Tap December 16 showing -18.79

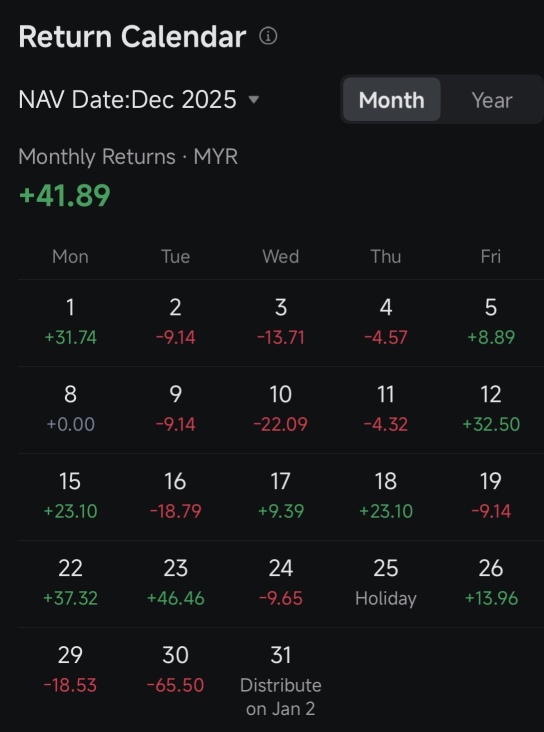[x=176, y=496]
